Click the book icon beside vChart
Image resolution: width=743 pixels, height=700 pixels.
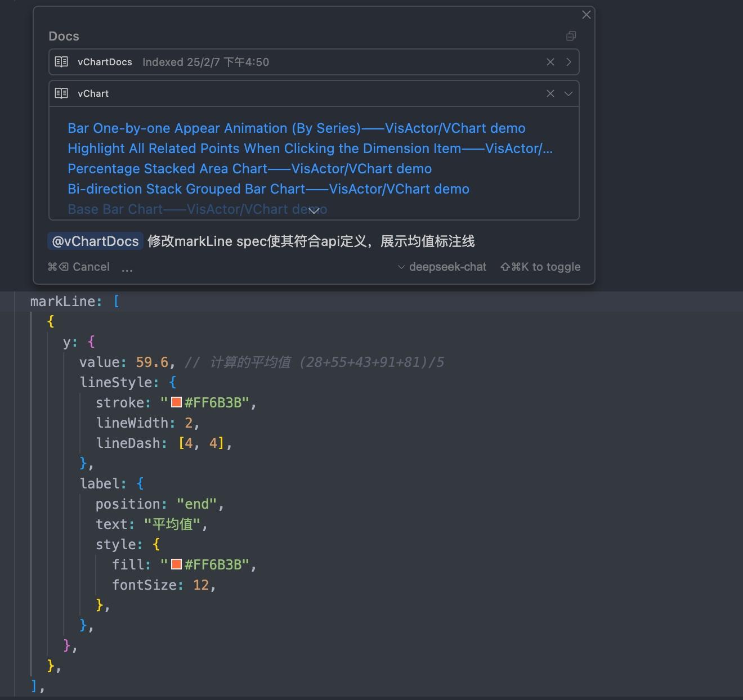coord(61,93)
